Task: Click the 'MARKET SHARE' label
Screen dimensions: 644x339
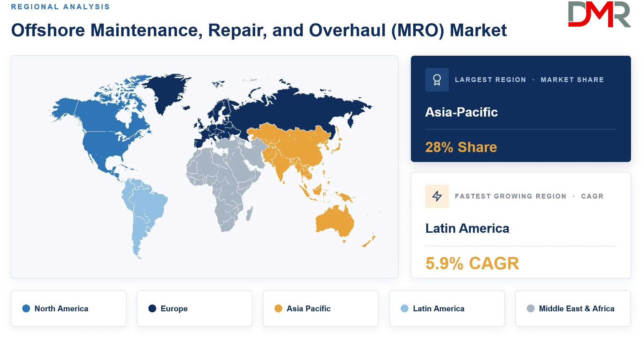Action: click(x=572, y=80)
